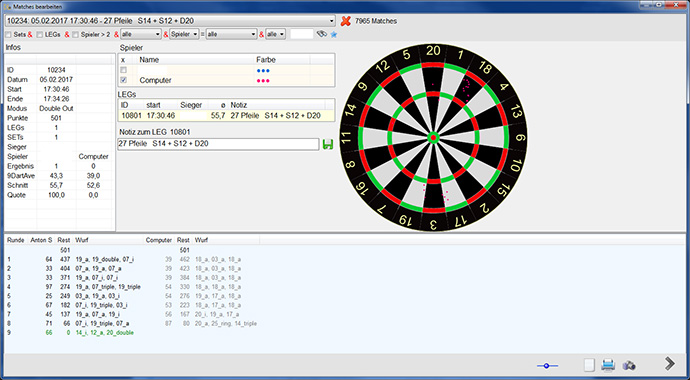Open the 'Spieler' filter dropdown

184,34
